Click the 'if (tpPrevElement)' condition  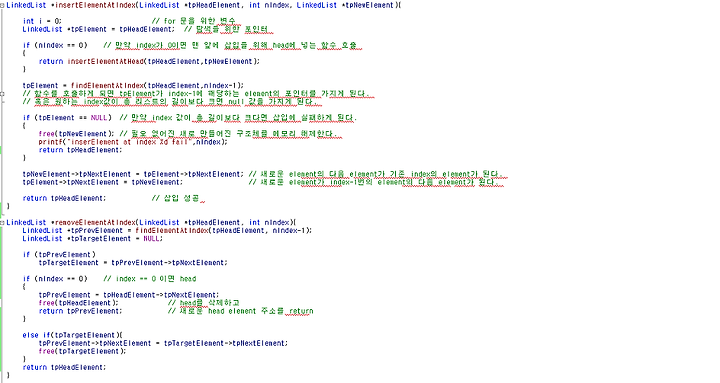point(59,254)
